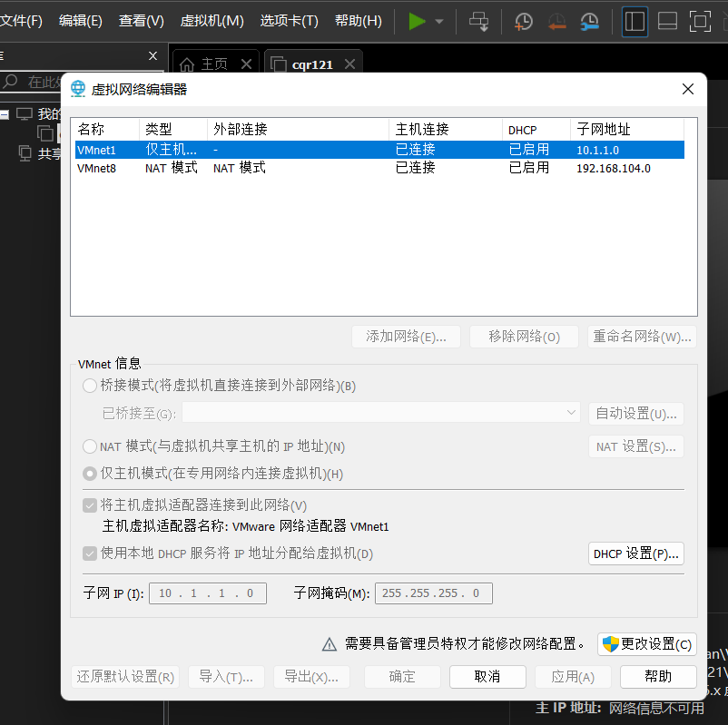Click the 取消 button
Viewport: 728px width, 725px height.
tap(487, 677)
